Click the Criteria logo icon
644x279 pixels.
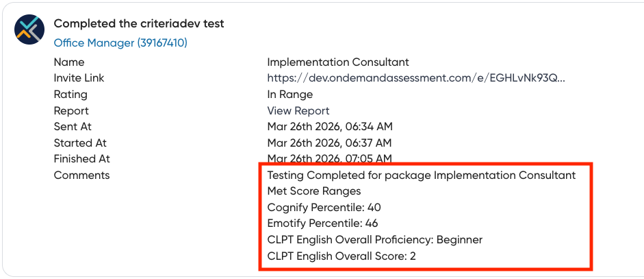30,31
